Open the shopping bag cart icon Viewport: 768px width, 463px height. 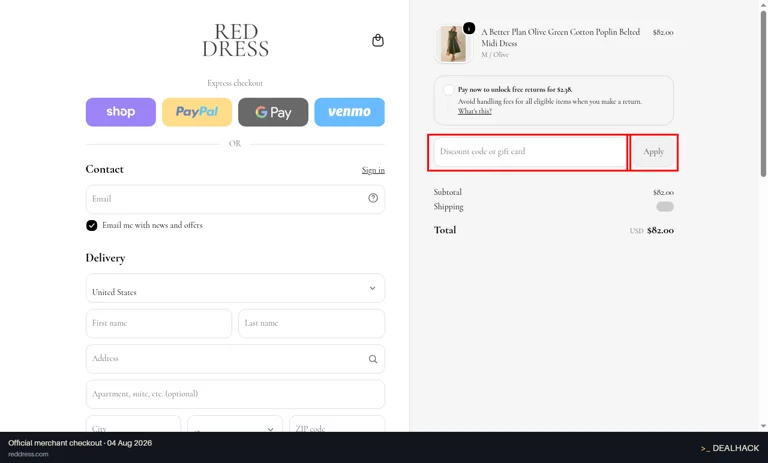[378, 40]
